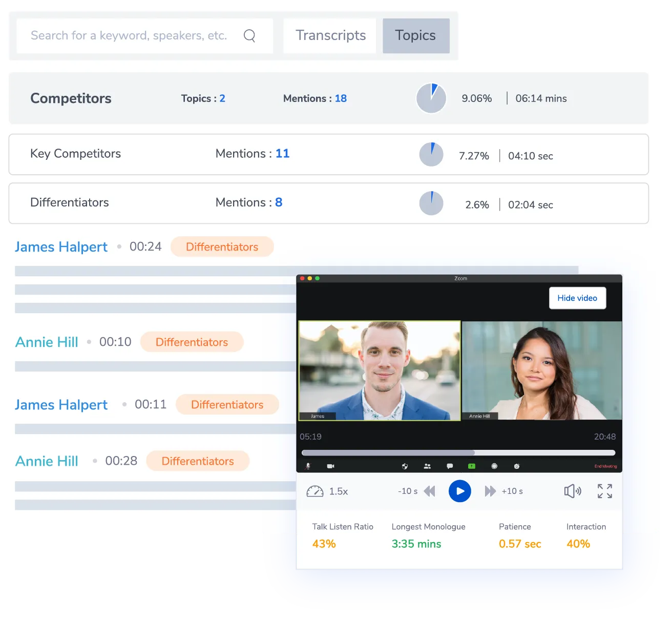Skip forward 10 seconds with the arrows
Viewport: 672px width, 622px height.
click(491, 491)
